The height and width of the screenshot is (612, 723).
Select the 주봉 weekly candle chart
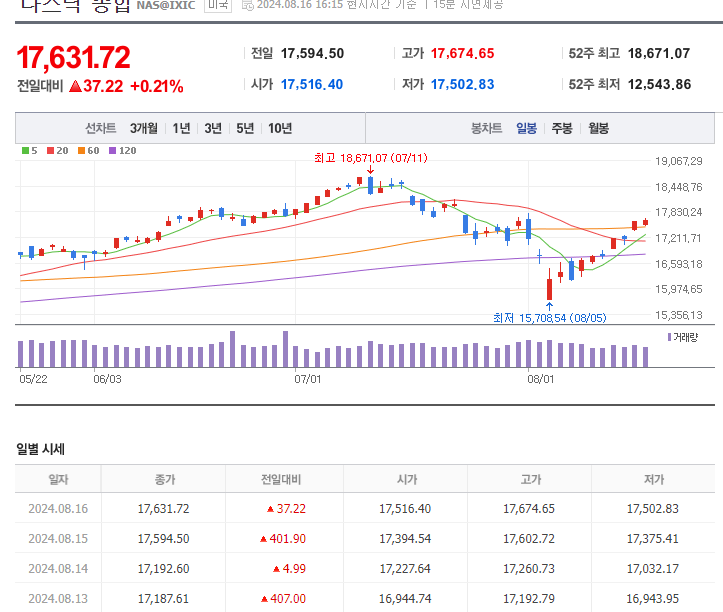coord(562,128)
